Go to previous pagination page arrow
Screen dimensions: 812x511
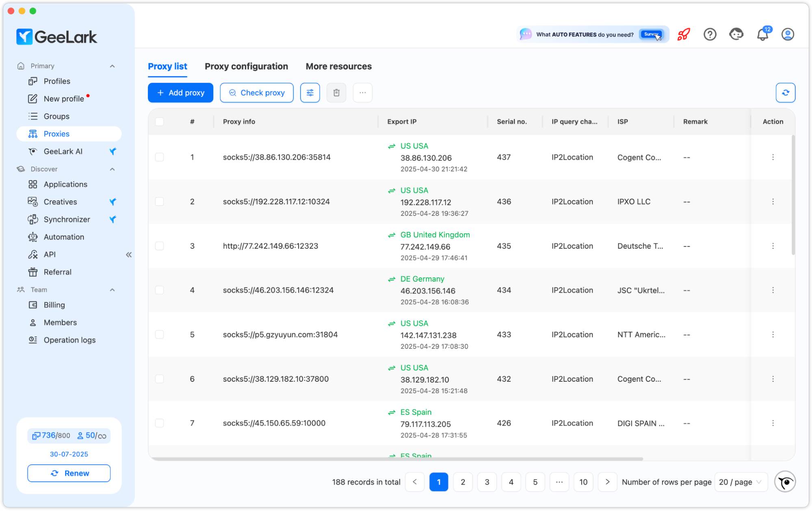(415, 482)
